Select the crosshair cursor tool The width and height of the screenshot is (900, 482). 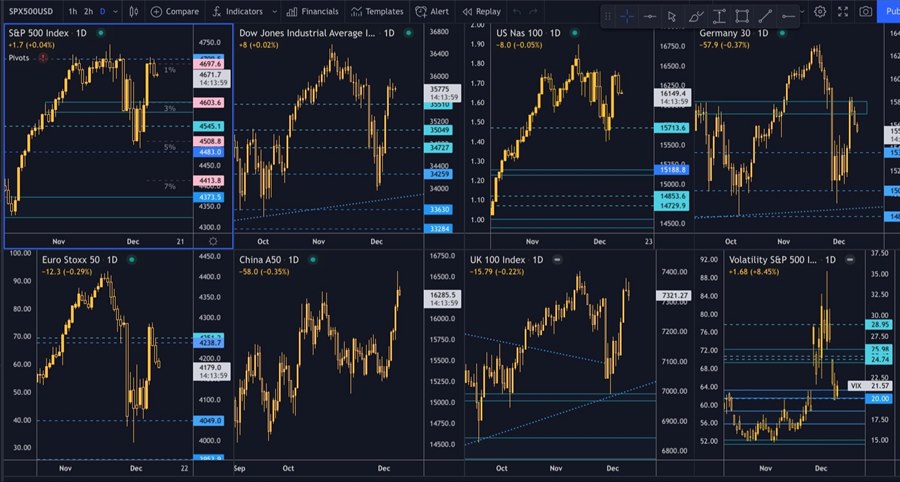coord(627,17)
